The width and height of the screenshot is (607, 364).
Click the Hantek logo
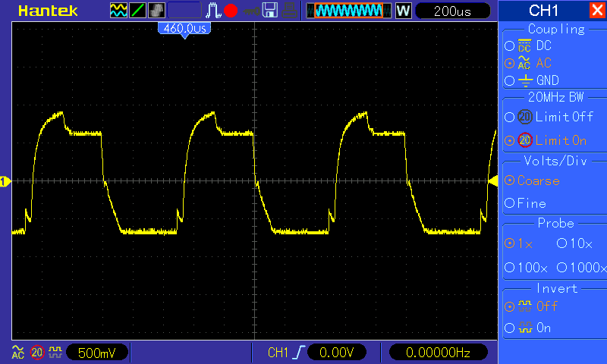48,11
